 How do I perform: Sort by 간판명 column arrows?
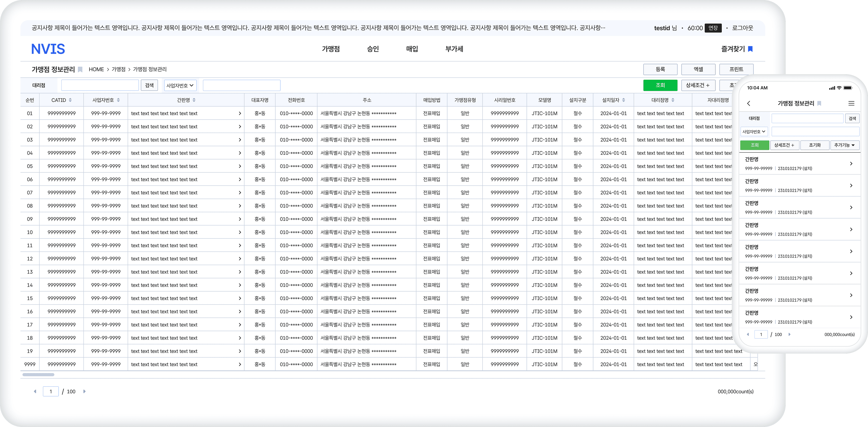pos(194,100)
